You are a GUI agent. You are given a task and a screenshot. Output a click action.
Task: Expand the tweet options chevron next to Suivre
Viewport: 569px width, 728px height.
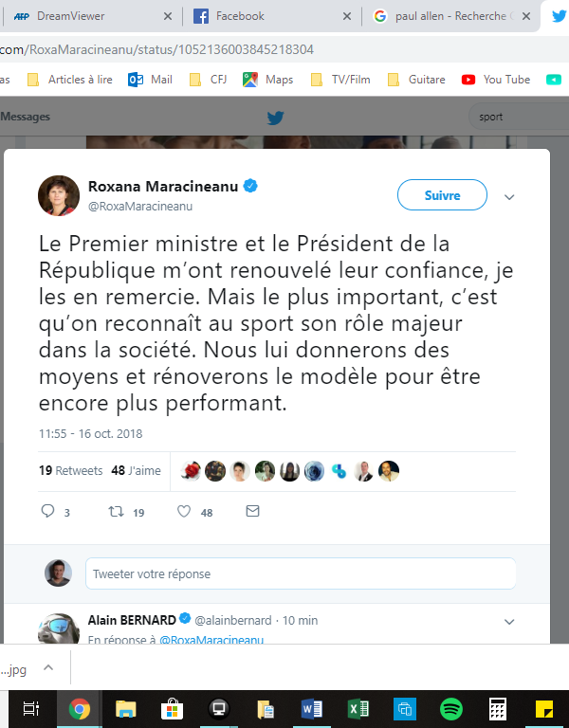(x=509, y=197)
